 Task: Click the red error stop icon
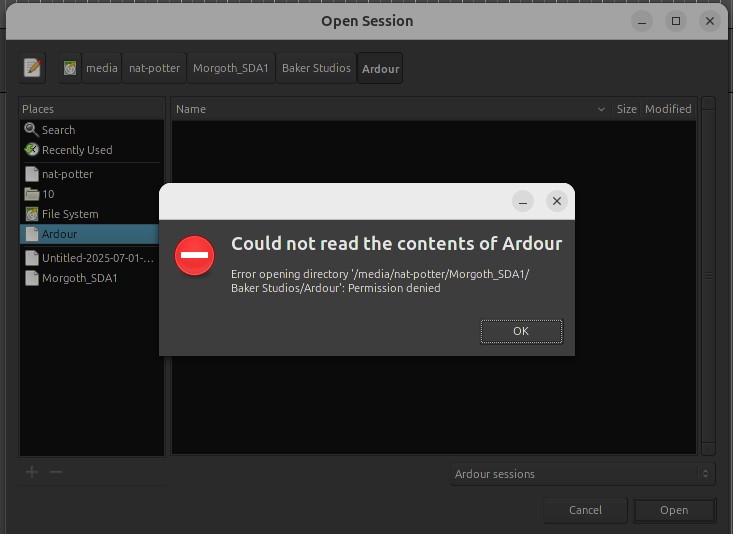tap(195, 256)
